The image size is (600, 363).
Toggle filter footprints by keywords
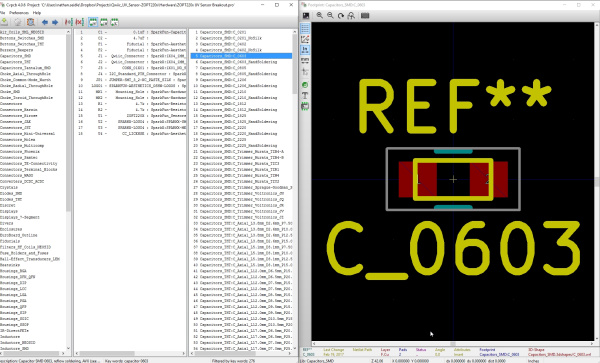(93, 22)
